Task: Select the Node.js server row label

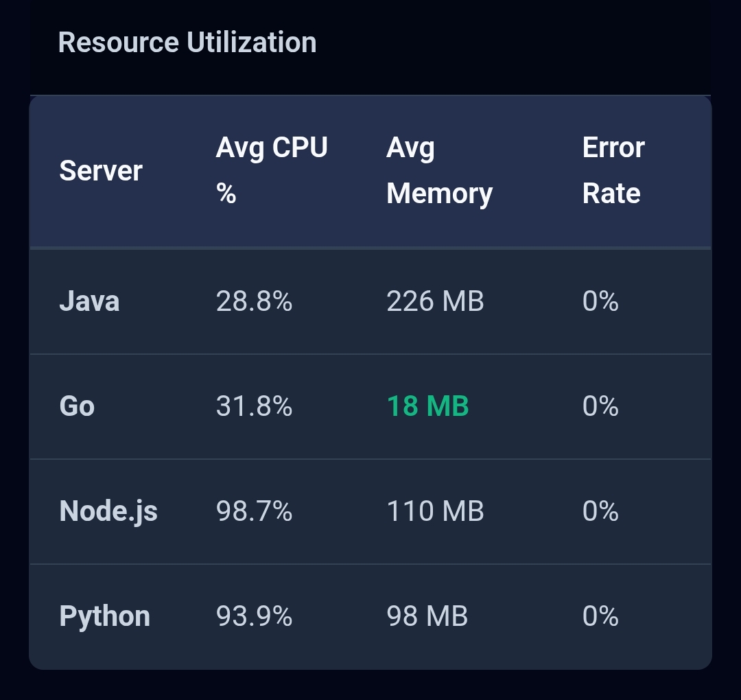Action: coord(108,511)
